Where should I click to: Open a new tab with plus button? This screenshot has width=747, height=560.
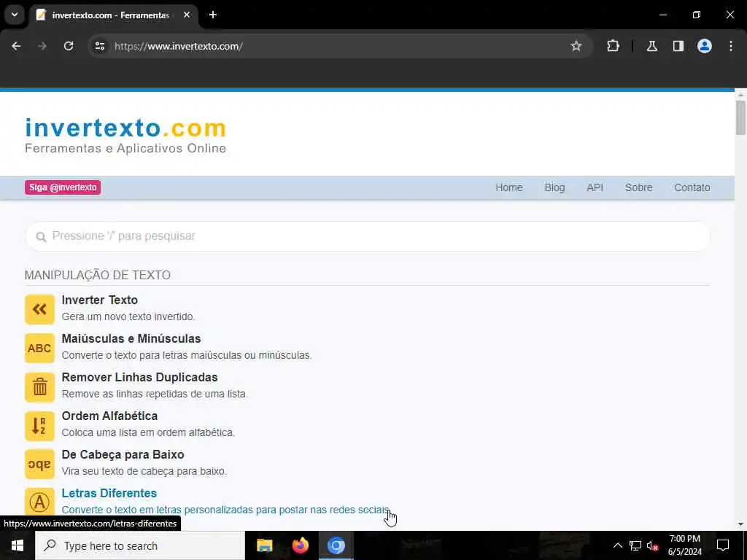(x=213, y=15)
